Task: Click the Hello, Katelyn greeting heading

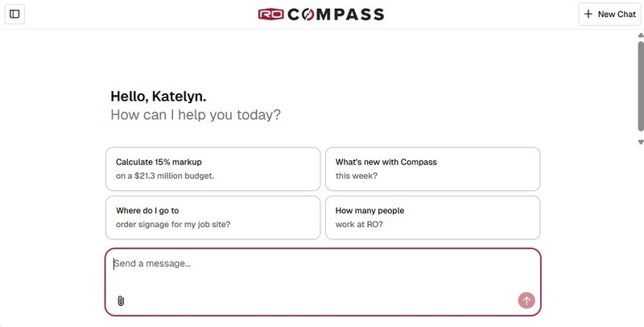Action: (153, 97)
